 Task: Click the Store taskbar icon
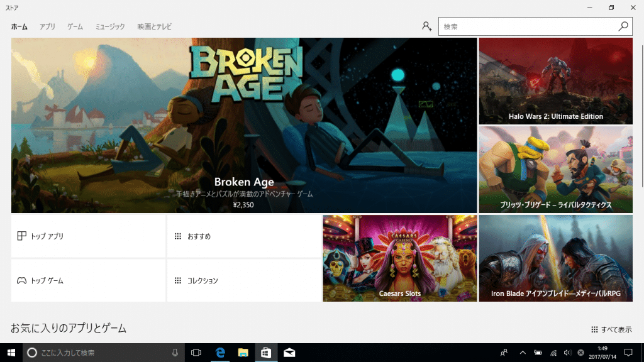(x=266, y=353)
